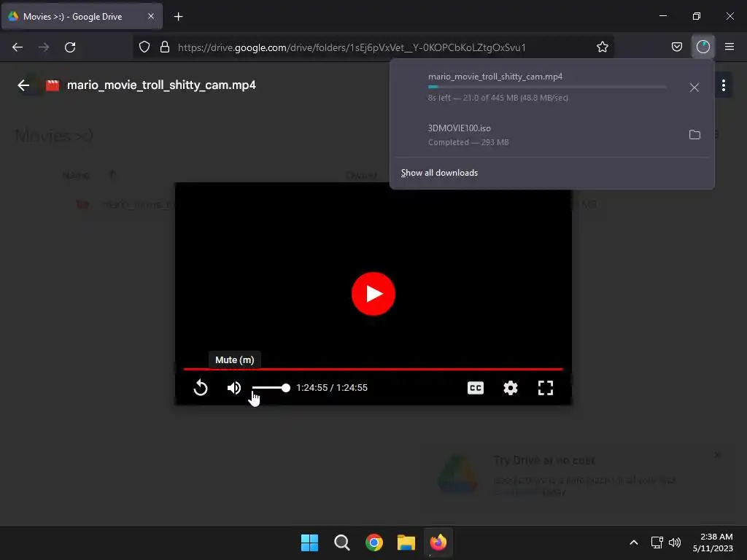
Task: Open Firefox application menu hamburger
Action: tap(729, 47)
